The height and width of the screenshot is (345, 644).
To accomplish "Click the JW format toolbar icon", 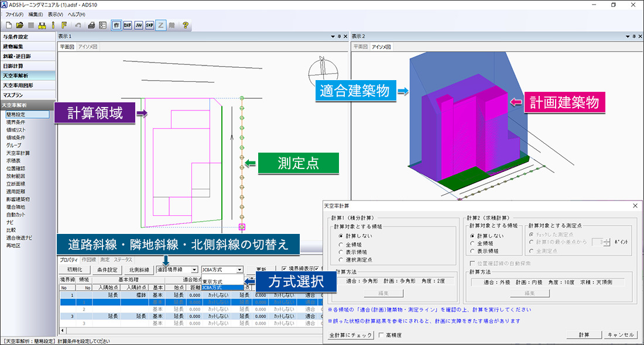I will [x=138, y=25].
